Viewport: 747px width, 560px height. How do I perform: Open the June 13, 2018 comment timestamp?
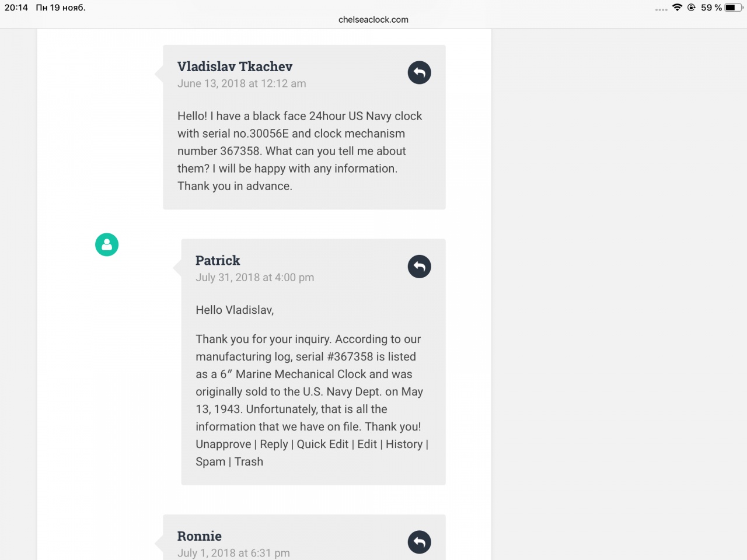242,83
